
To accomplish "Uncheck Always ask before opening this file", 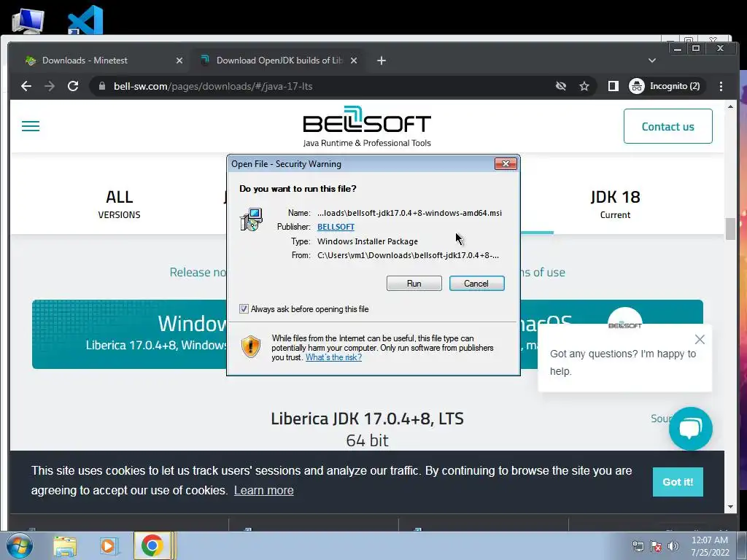I will pyautogui.click(x=244, y=309).
